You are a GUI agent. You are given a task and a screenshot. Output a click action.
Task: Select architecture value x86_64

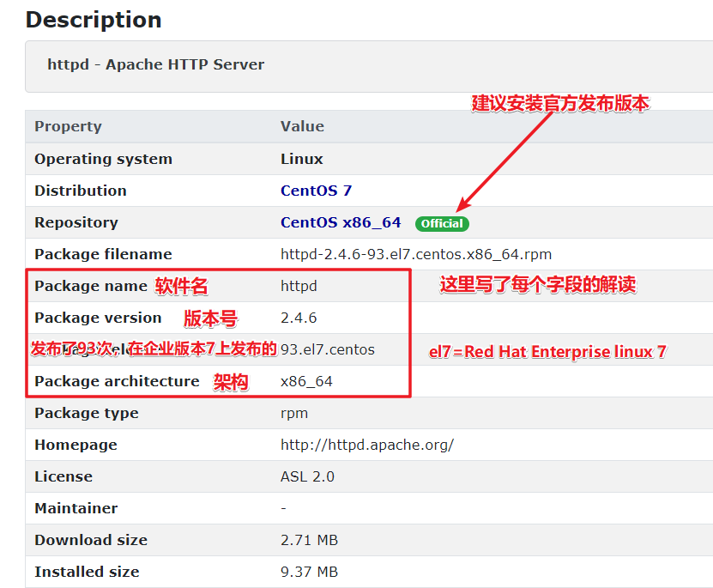[x=306, y=381]
